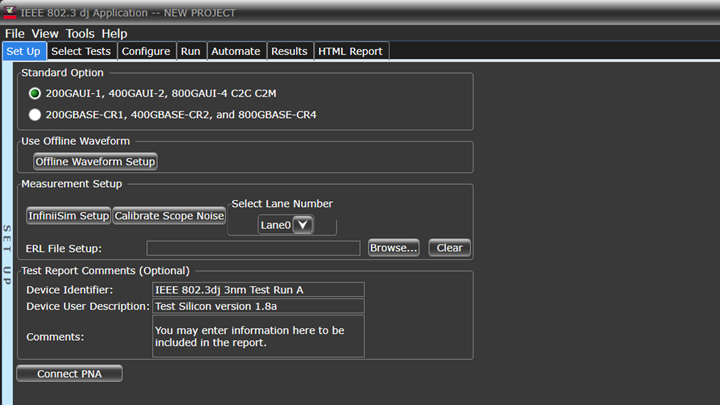Open the Tools menu
720x405 pixels.
point(80,33)
